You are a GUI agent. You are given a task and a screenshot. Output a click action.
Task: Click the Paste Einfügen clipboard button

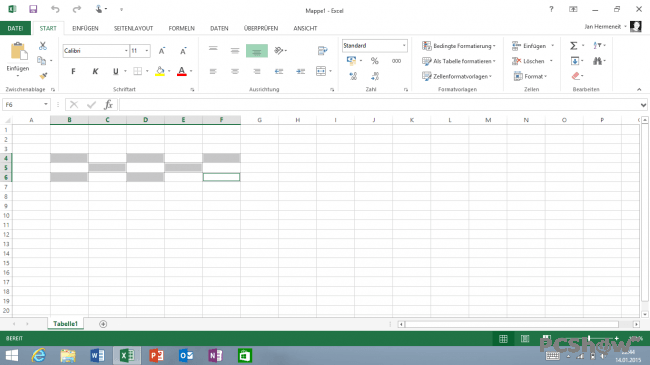tap(18, 58)
